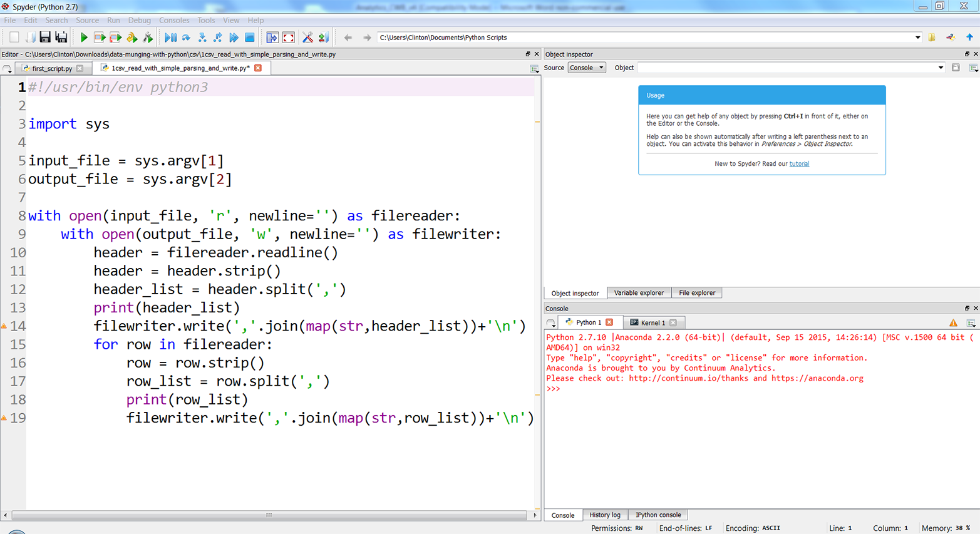Image resolution: width=980 pixels, height=534 pixels.
Task: Close the Kernel 1 console tab
Action: pyautogui.click(x=674, y=322)
